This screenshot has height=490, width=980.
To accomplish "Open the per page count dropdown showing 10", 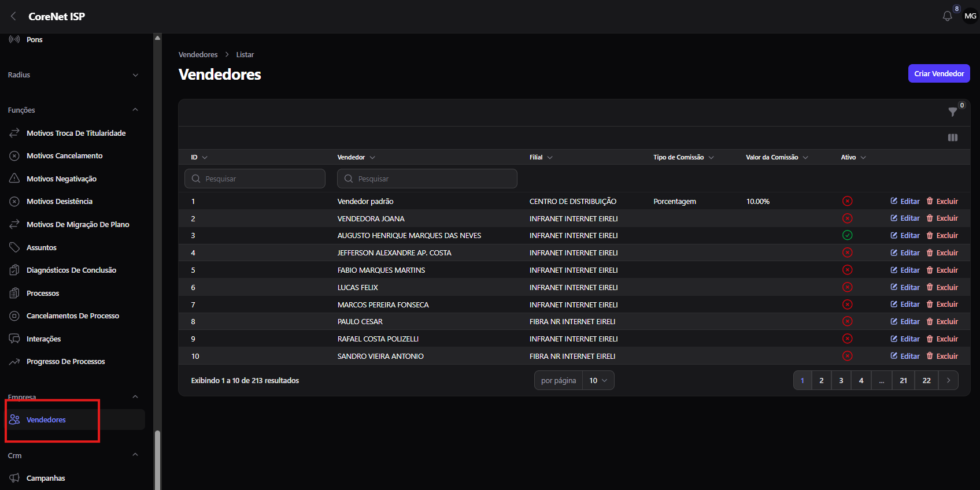I will pyautogui.click(x=598, y=380).
